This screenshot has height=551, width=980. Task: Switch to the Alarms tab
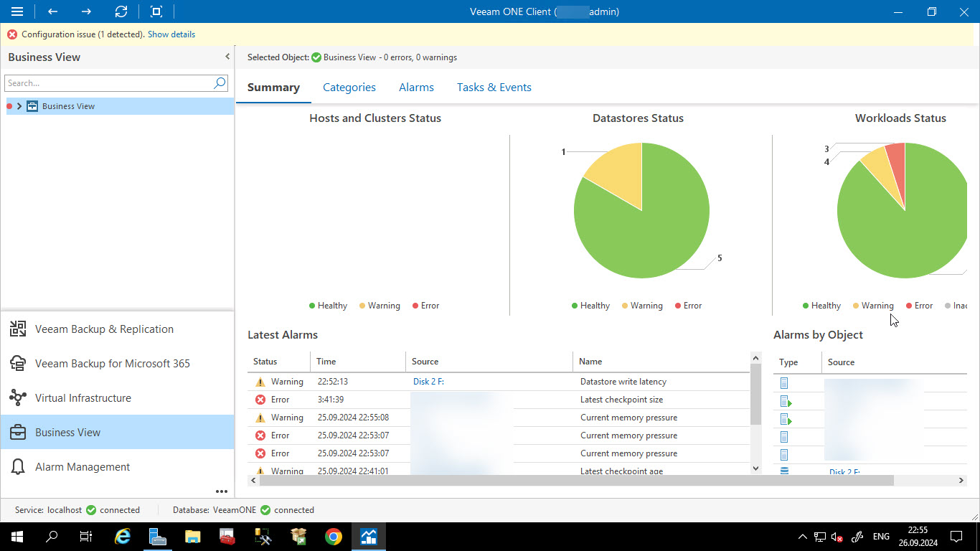pyautogui.click(x=416, y=88)
